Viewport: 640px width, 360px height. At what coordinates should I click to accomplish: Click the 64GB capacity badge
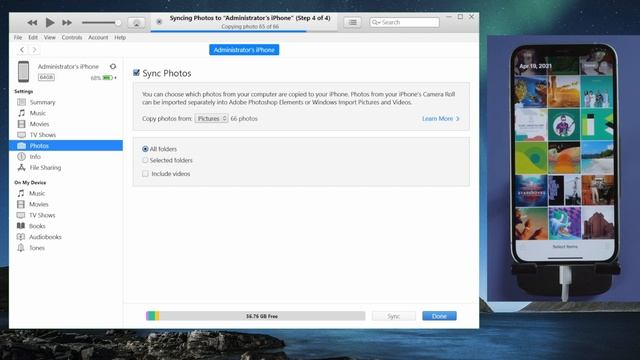coord(46,77)
